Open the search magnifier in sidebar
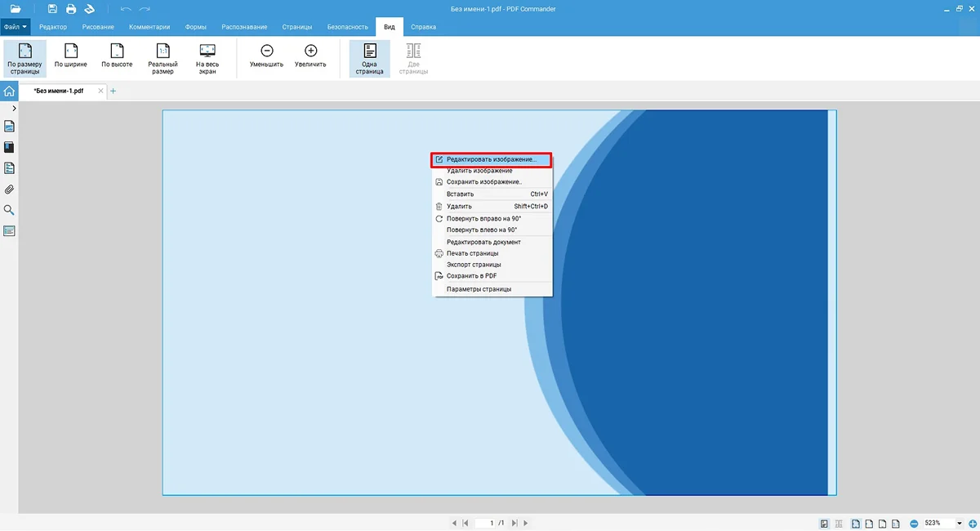980x531 pixels. coord(10,210)
